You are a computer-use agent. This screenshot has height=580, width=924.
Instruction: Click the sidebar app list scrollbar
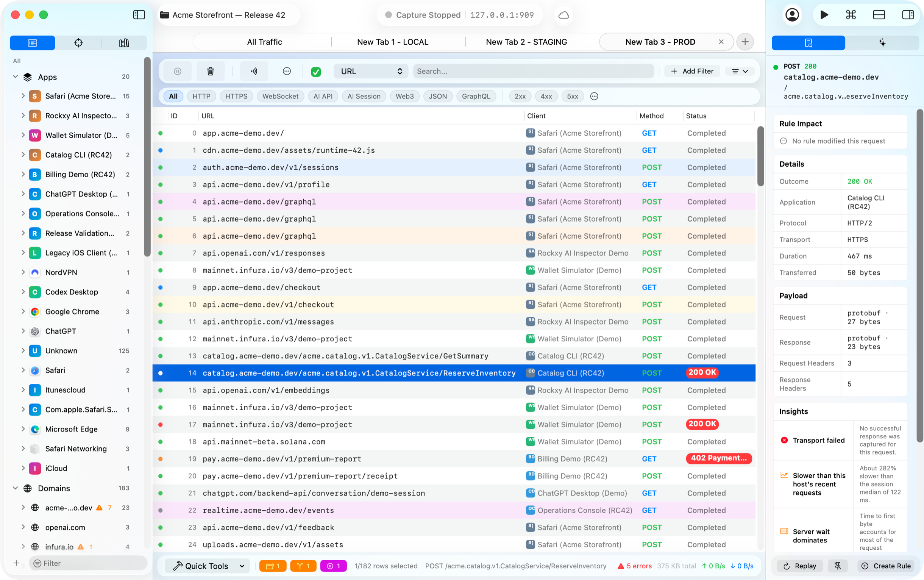point(147,156)
